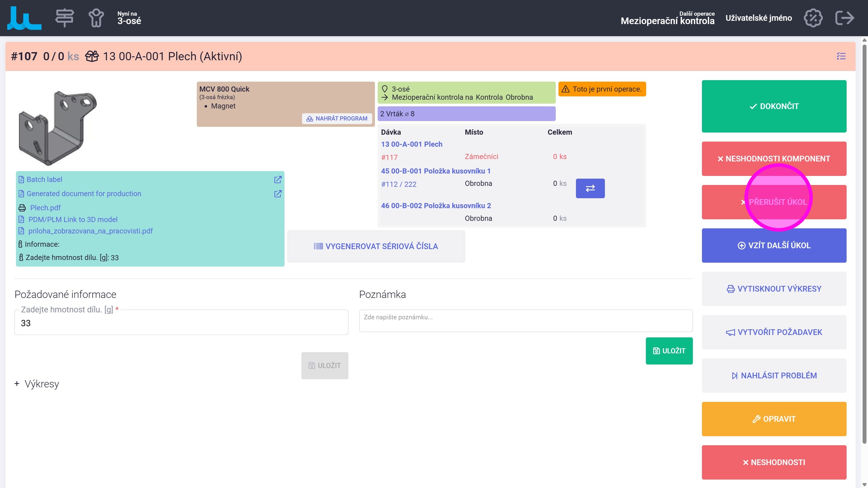Open Plech.pdf document link

45,208
